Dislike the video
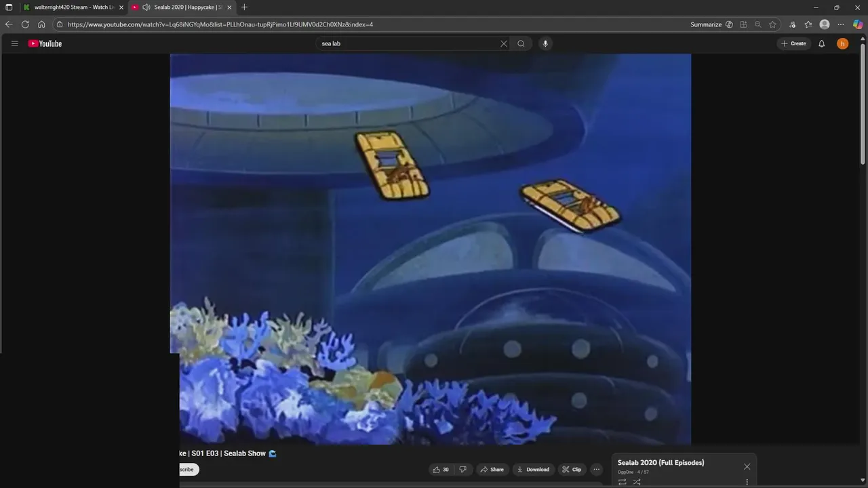The width and height of the screenshot is (868, 488). [x=463, y=469]
